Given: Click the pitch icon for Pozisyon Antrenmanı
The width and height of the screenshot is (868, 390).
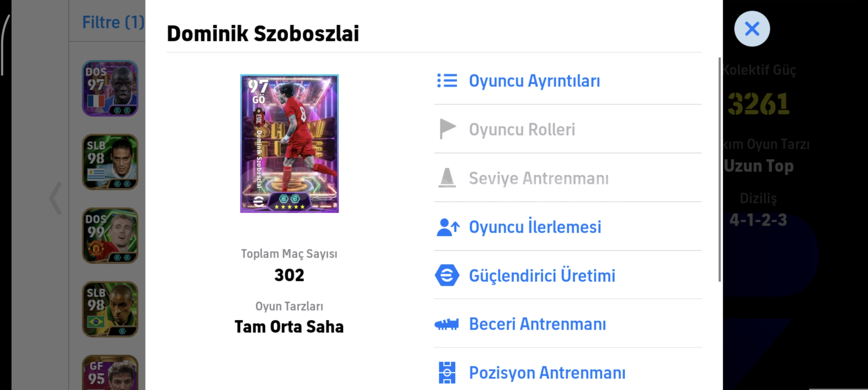Looking at the screenshot, I should point(447,372).
